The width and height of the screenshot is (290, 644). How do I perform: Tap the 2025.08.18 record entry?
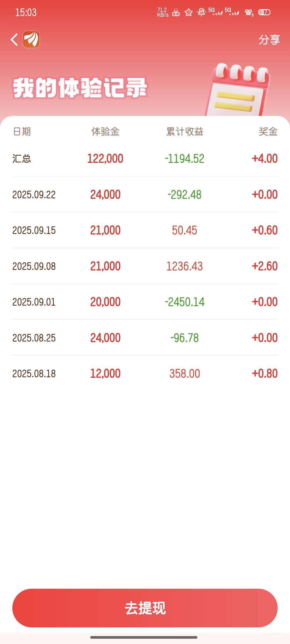pos(145,374)
